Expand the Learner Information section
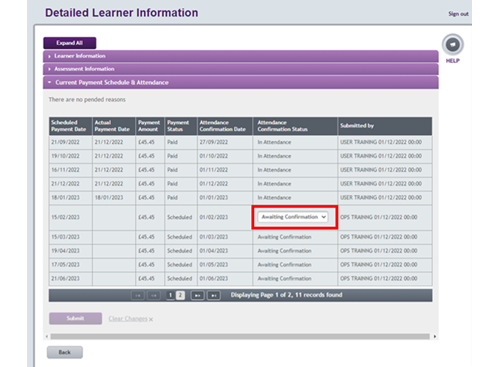The width and height of the screenshot is (500, 367). [x=241, y=56]
